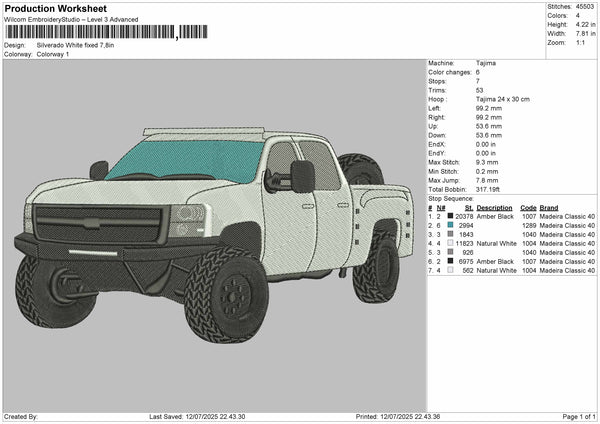Select the Width value 7.81 in
The height and width of the screenshot is (424, 600).
[x=585, y=34]
